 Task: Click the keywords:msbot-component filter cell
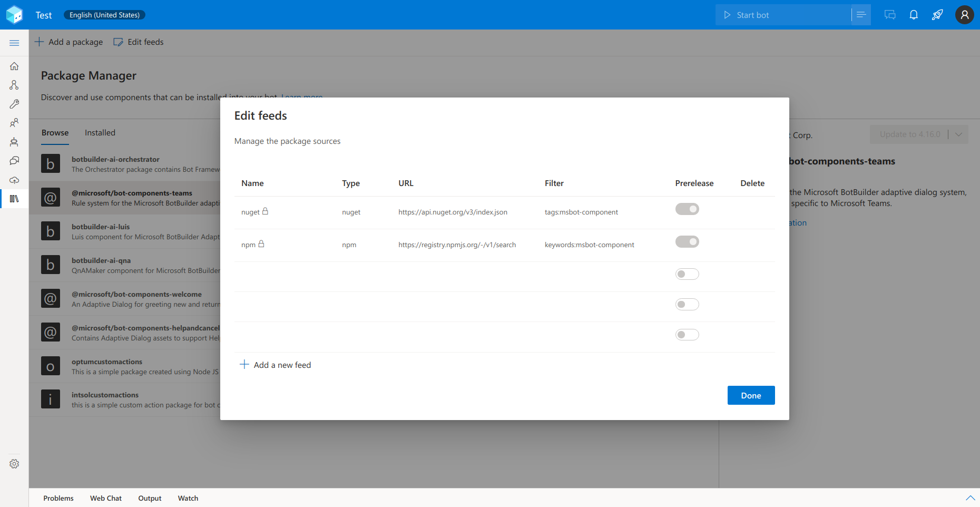coord(589,245)
